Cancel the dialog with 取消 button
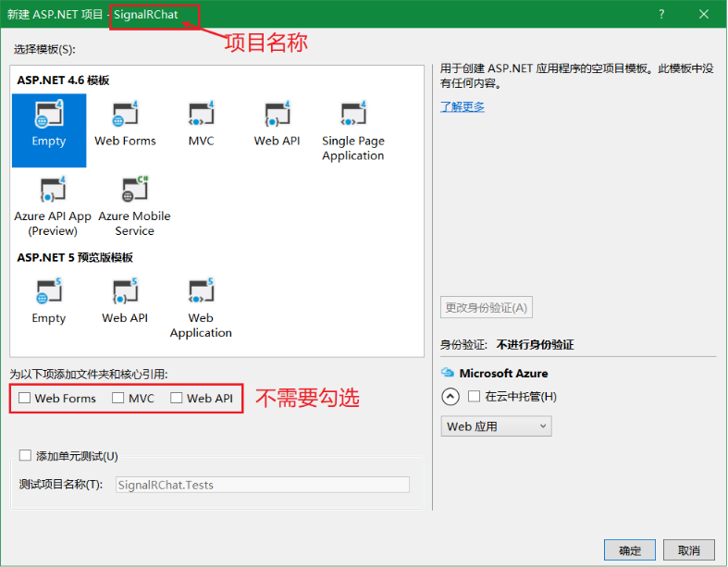The height and width of the screenshot is (567, 728). click(x=688, y=550)
